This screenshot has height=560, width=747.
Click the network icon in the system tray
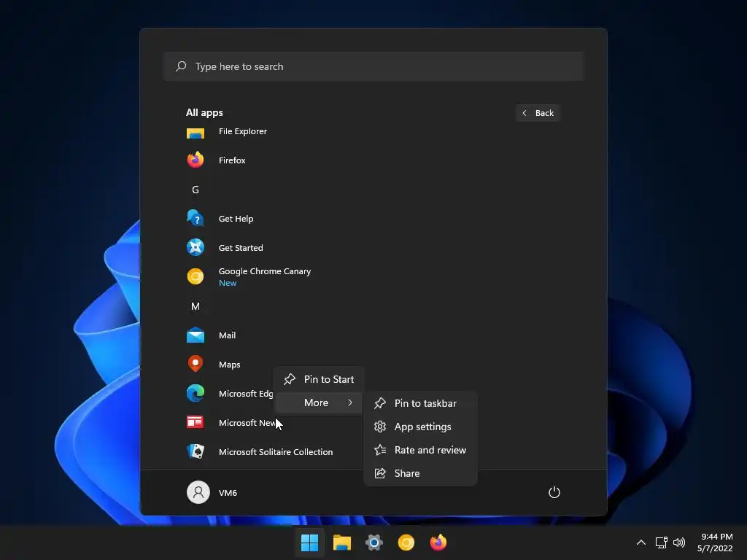tap(661, 542)
